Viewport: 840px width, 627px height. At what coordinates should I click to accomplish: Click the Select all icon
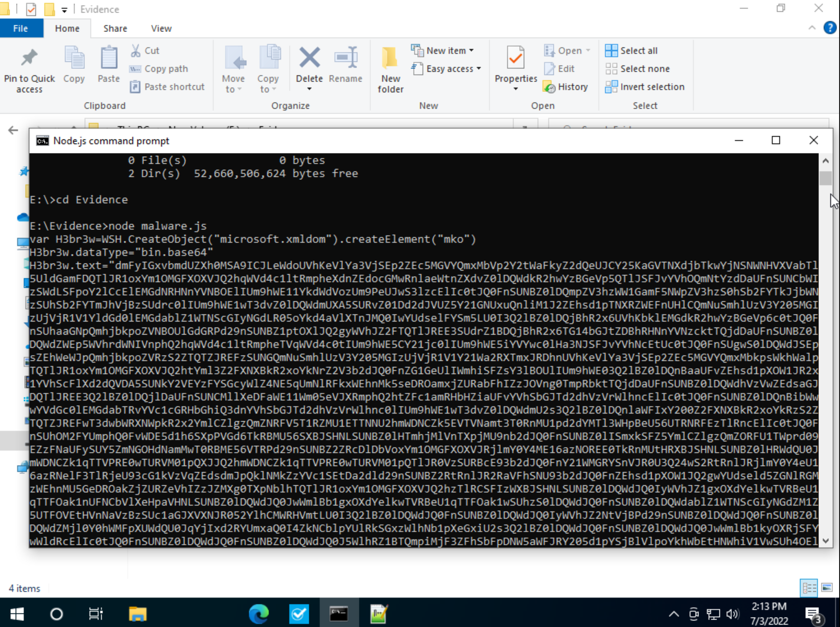point(611,51)
